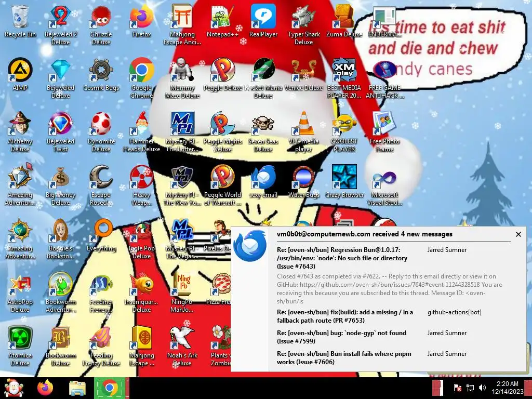532x399 pixels.
Task: Launch BEST MEDIA PLAYER XMplay shortcut
Action: 344,78
